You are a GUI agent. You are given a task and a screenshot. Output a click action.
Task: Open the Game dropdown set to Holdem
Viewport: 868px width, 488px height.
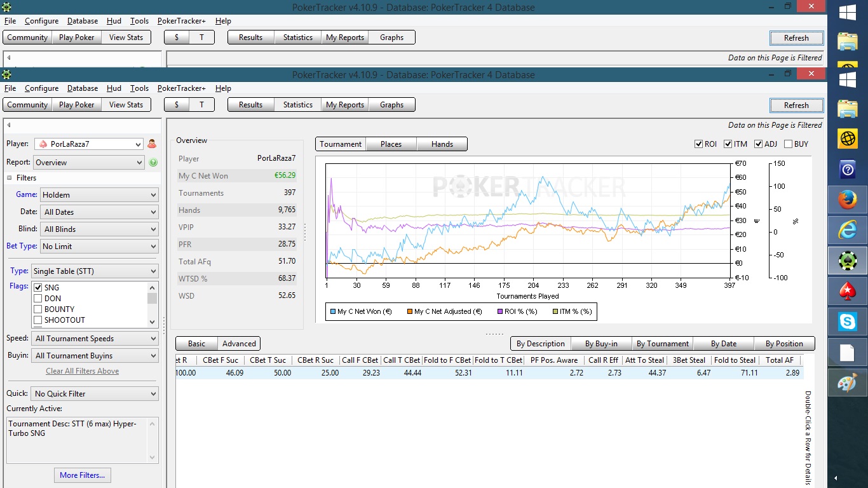(x=99, y=195)
